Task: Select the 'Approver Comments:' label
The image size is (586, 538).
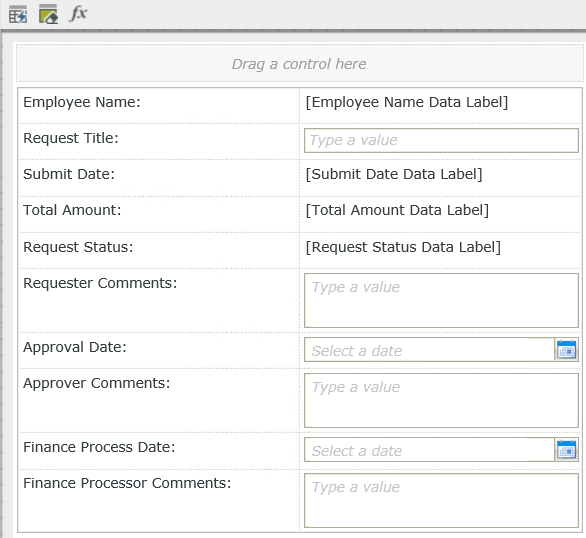Action: click(x=96, y=383)
